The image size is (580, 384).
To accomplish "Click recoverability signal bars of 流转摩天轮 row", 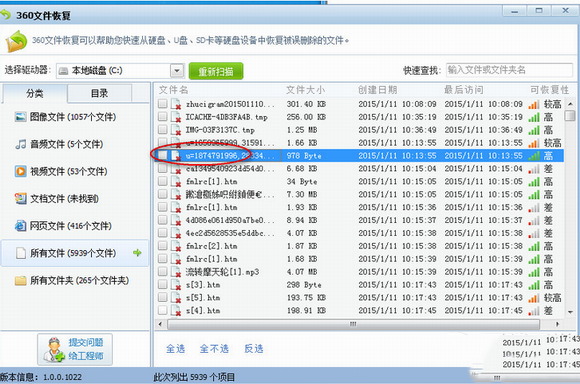I will click(533, 272).
